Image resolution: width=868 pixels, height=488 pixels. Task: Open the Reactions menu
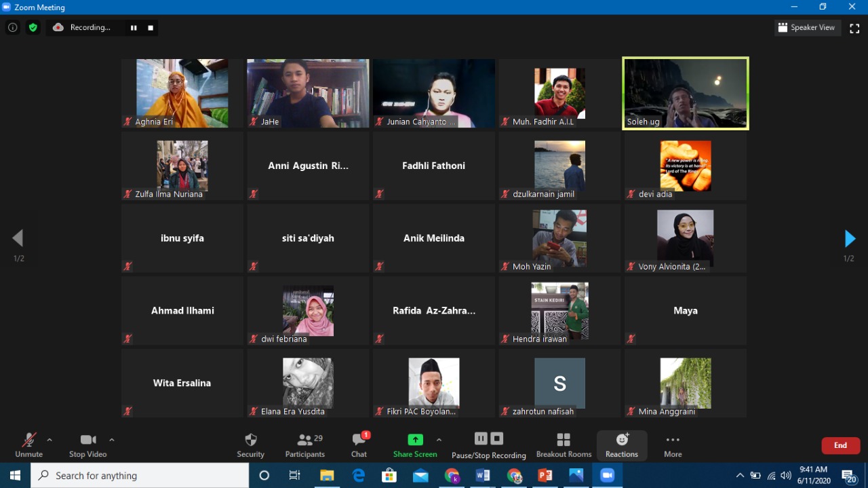(x=622, y=445)
